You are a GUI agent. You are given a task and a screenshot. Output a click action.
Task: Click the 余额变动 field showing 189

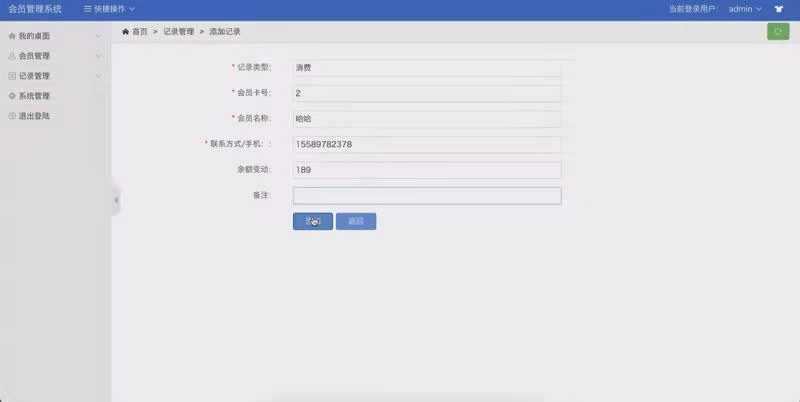click(x=427, y=170)
